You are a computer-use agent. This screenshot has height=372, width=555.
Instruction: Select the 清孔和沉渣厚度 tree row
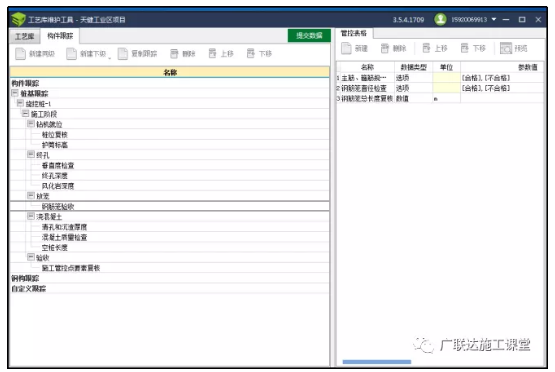click(x=170, y=227)
